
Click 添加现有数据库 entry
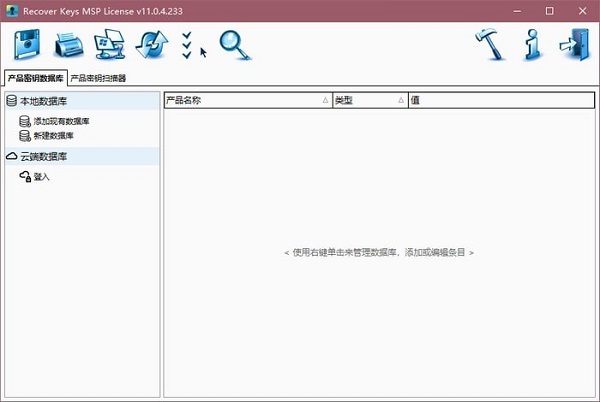[x=62, y=121]
